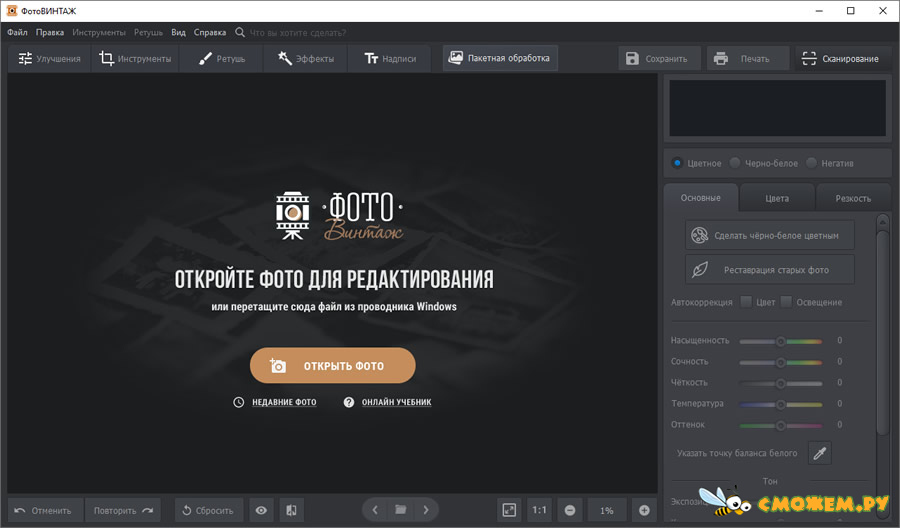Select the Цветное radio button
This screenshot has width=900, height=528.
tap(677, 163)
